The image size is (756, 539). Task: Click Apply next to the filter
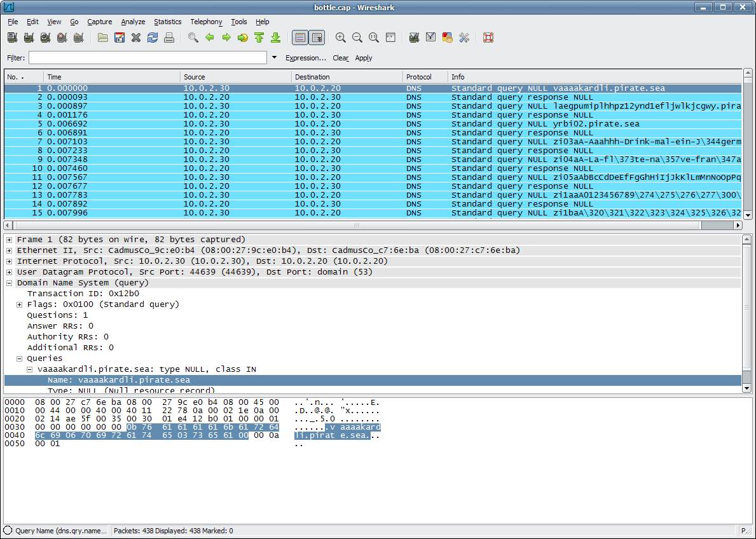point(363,58)
